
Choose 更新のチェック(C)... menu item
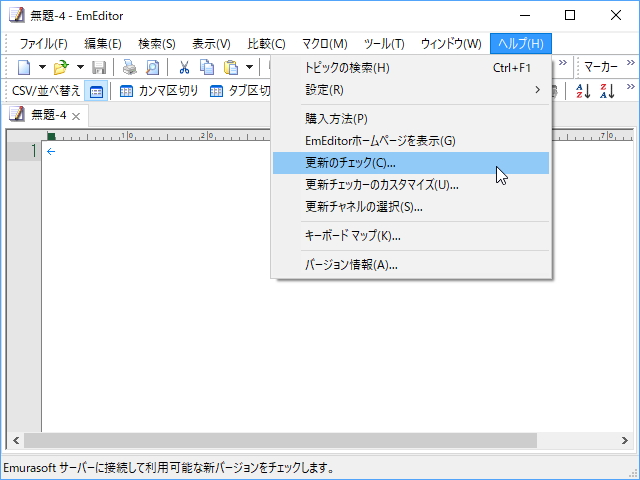pyautogui.click(x=411, y=163)
